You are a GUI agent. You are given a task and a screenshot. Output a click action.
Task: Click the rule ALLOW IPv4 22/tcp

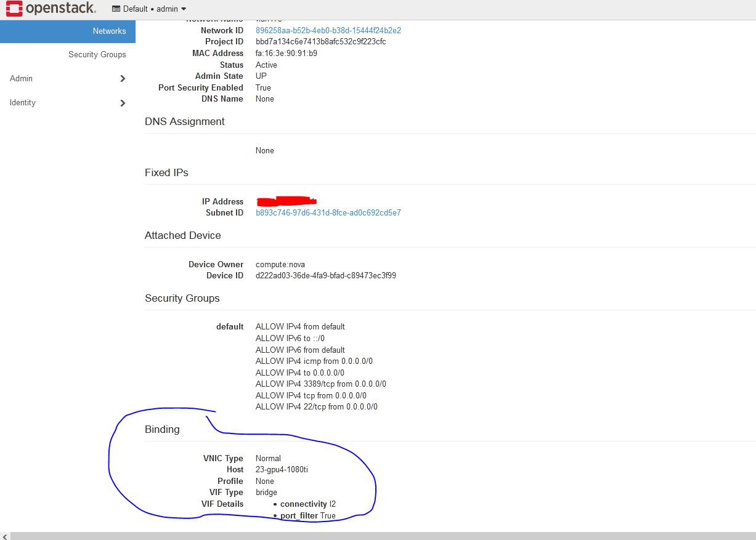(317, 406)
